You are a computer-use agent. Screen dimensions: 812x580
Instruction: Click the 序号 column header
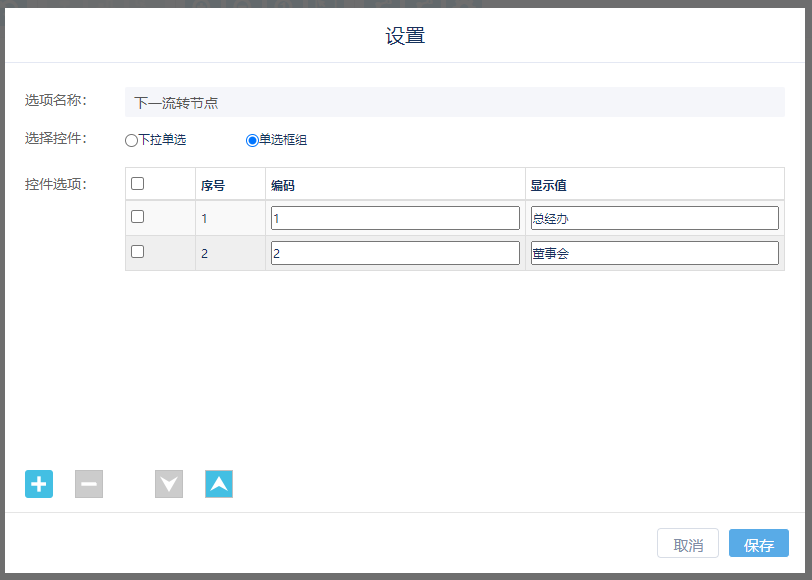[213, 185]
